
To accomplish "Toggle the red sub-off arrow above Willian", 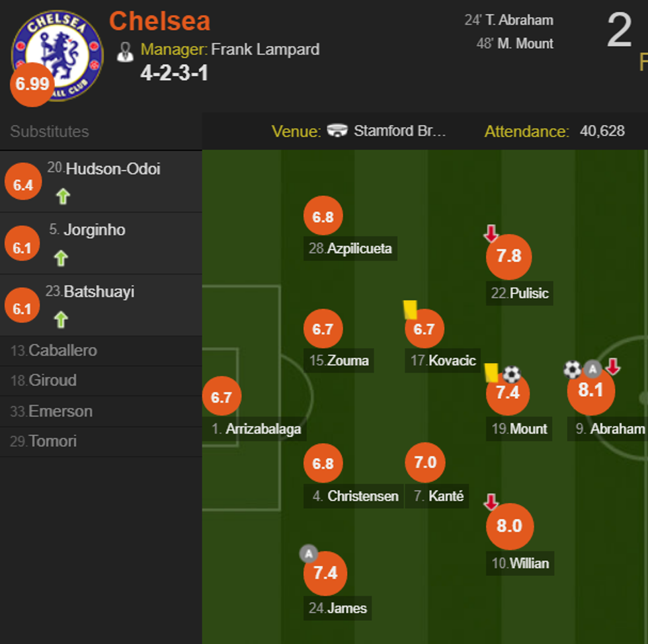I will click(x=491, y=503).
